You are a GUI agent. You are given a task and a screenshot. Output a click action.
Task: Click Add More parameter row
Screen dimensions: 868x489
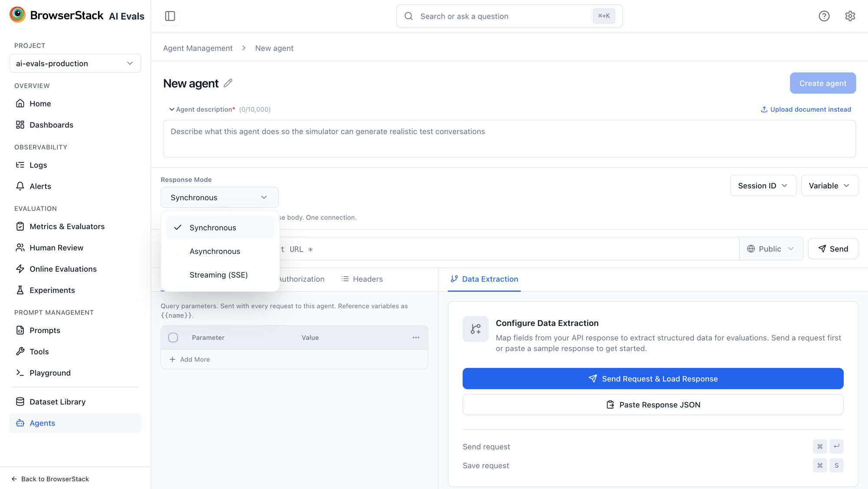point(190,360)
